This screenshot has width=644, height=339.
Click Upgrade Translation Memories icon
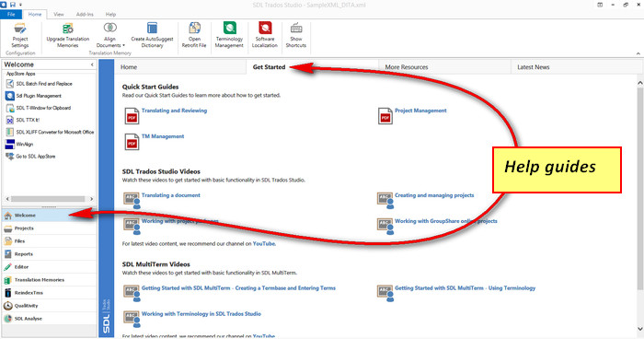tap(68, 29)
